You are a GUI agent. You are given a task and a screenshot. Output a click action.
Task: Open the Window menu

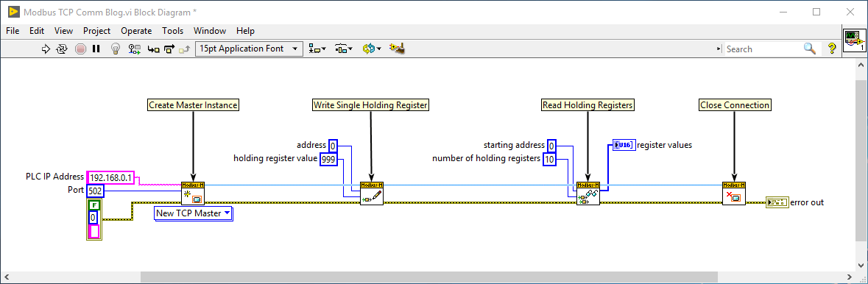pos(210,31)
